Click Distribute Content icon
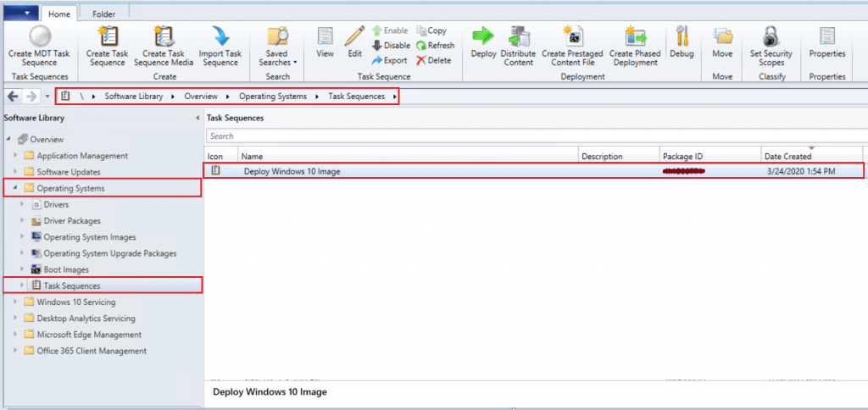The image size is (868, 410). pyautogui.click(x=518, y=36)
